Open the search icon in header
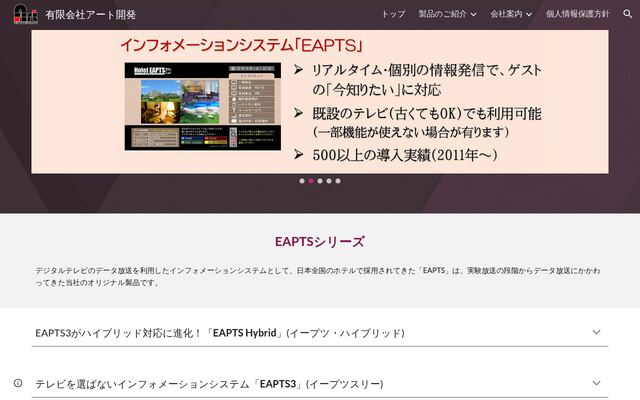 point(627,14)
